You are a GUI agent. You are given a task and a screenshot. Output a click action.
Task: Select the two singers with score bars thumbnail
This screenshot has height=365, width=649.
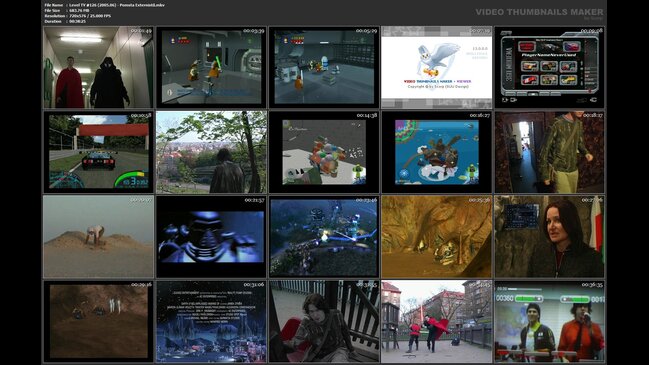coord(549,322)
